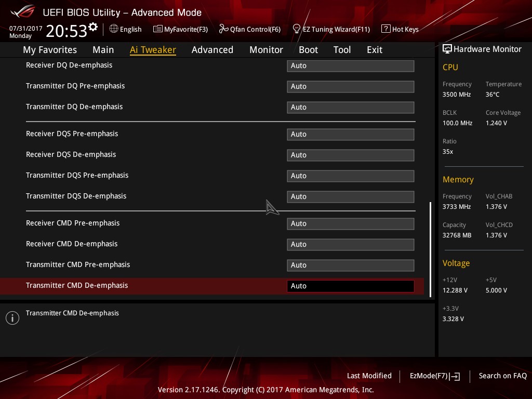Click the Hot Keys question mark icon
The image size is (532, 399).
point(386,29)
